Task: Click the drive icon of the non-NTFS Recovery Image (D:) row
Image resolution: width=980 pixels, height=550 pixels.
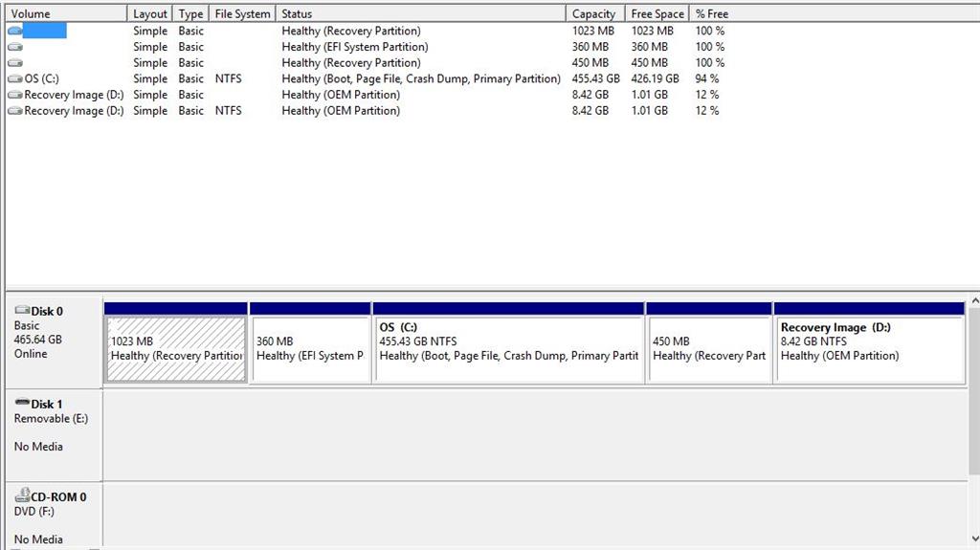Action: tap(15, 95)
